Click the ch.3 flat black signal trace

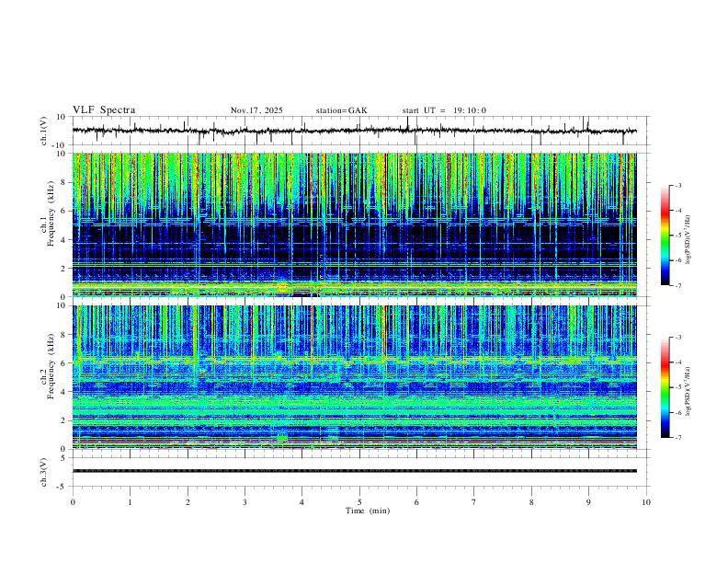(x=354, y=471)
